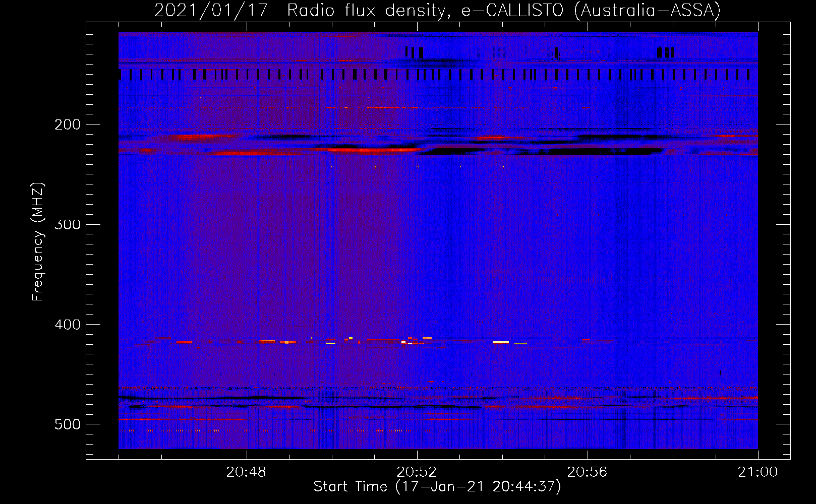816x504 pixels.
Task: Click the '20:52' time tick label
Action: click(417, 472)
